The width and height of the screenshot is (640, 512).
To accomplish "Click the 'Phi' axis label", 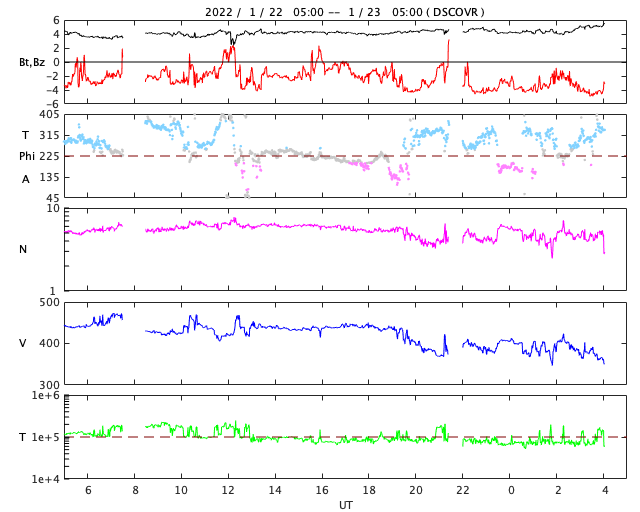I will pos(27,156).
